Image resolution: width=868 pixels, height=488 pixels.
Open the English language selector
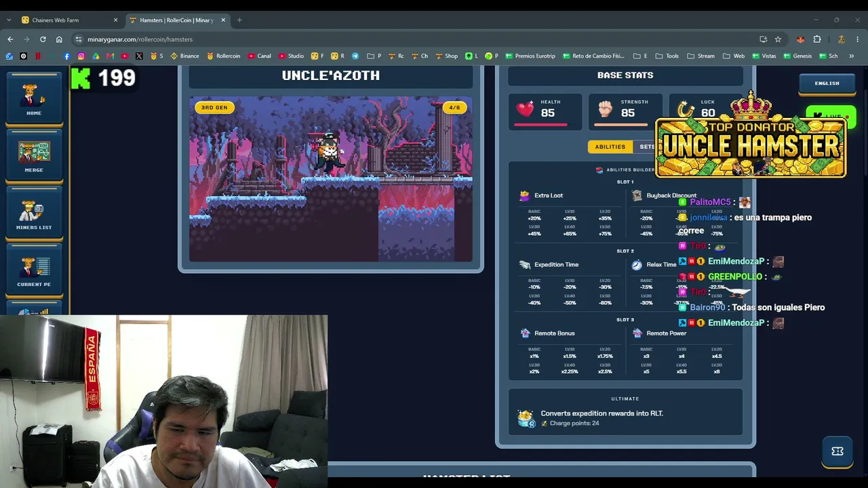pyautogui.click(x=827, y=83)
